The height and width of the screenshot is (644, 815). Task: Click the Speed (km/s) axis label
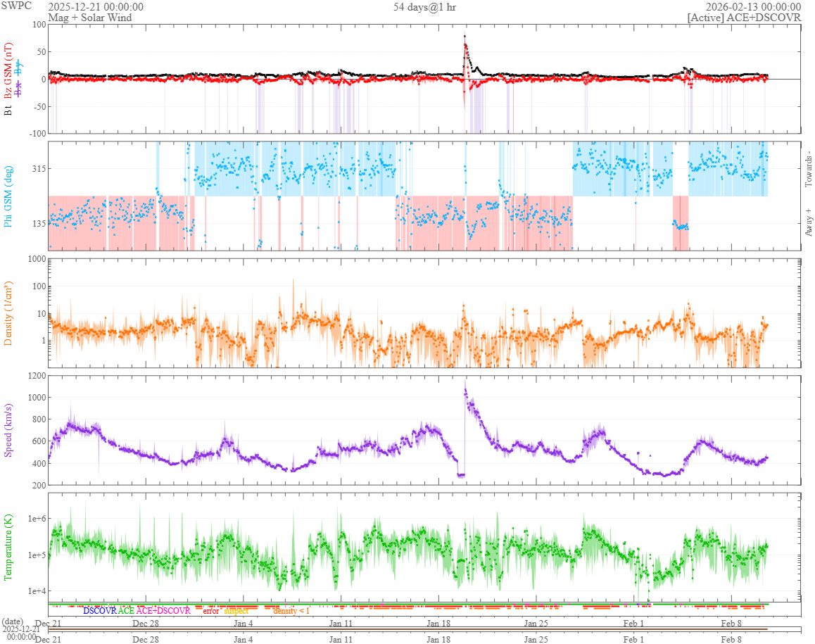pyautogui.click(x=8, y=431)
